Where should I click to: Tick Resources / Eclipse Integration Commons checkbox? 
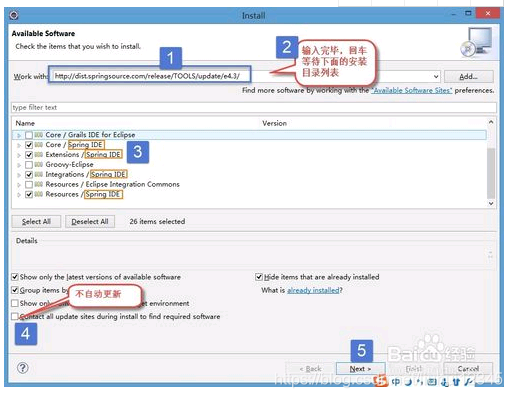(x=29, y=185)
